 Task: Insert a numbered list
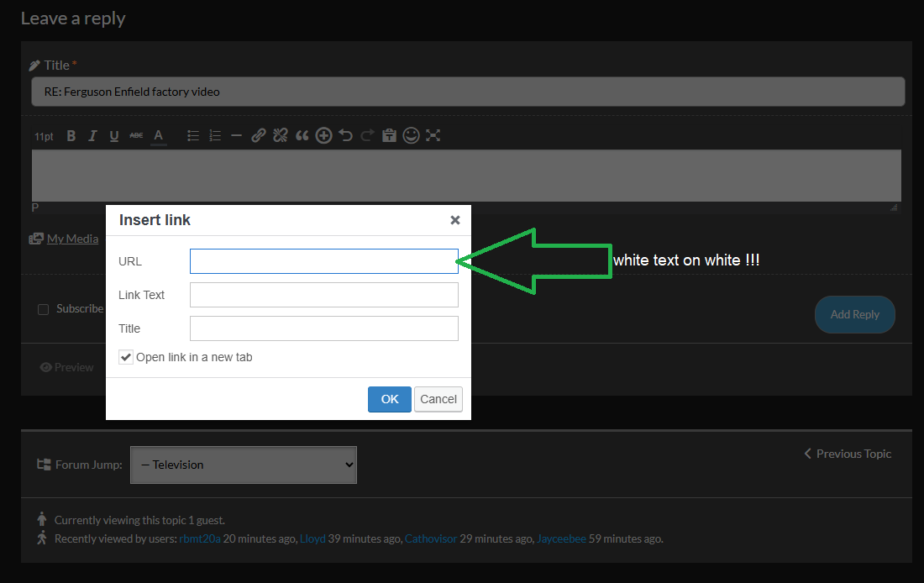[x=215, y=135]
